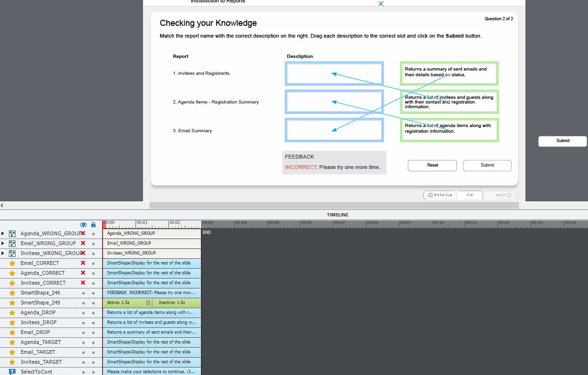Select the 'Returns a list of invitees' box

449,102
